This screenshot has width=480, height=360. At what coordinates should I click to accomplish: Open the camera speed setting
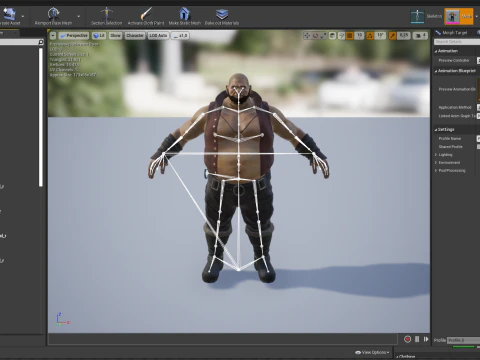(420, 35)
